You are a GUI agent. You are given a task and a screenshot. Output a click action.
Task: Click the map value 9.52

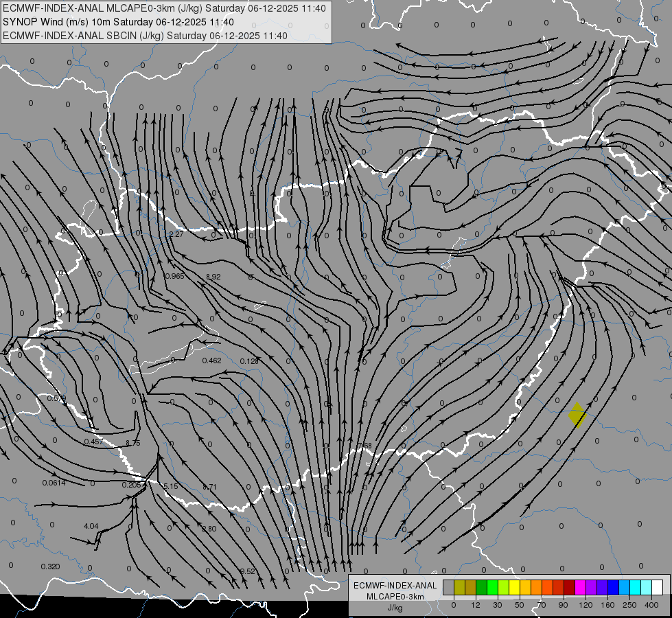248,571
